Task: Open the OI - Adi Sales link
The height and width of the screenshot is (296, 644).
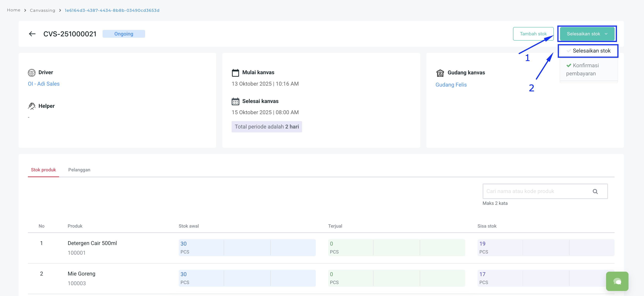Action: coord(44,84)
